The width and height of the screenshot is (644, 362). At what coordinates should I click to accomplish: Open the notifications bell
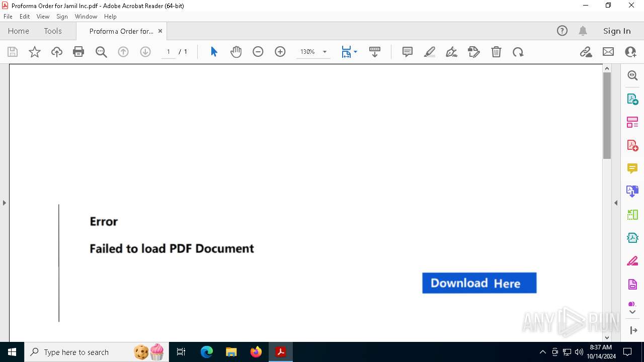point(583,31)
